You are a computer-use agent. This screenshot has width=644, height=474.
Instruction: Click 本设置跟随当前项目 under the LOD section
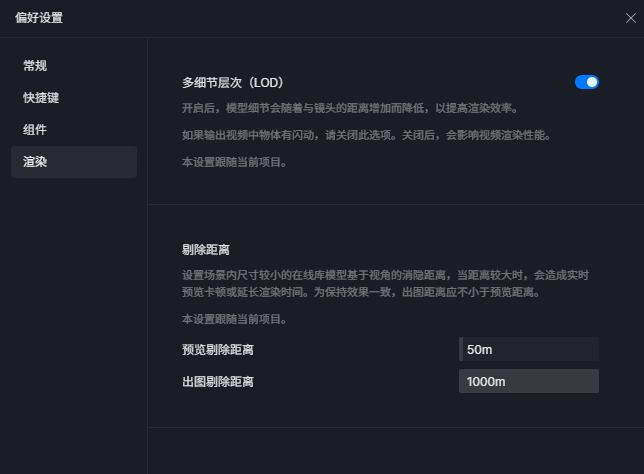[x=235, y=162]
